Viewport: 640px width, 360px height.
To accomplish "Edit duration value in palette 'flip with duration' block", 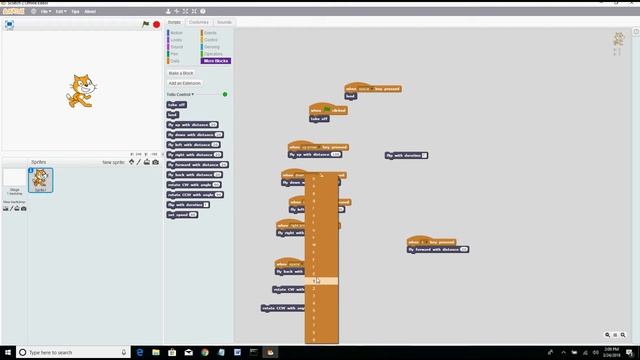I will pos(206,205).
